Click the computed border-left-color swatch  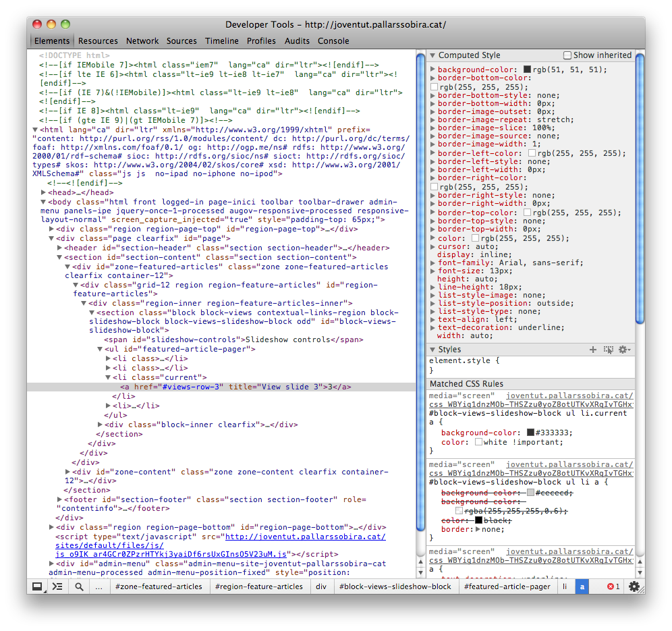(532, 153)
